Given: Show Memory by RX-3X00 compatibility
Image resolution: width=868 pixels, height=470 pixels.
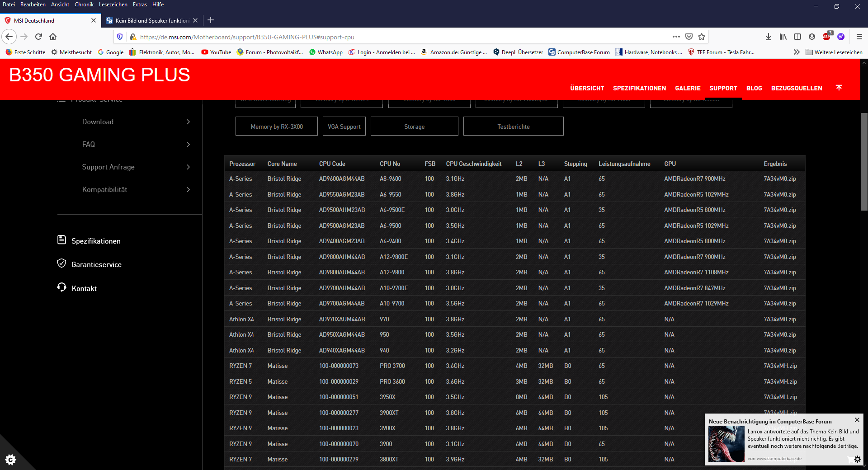Looking at the screenshot, I should coord(277,126).
